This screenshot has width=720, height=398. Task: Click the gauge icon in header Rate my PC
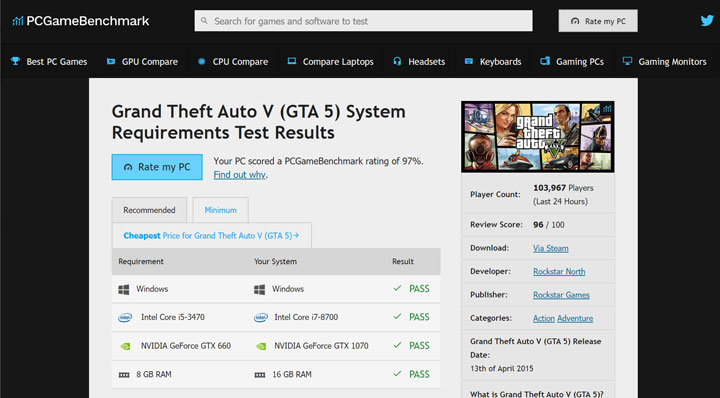[575, 21]
